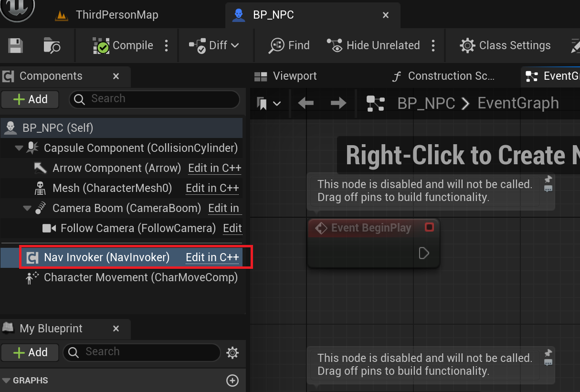
Task: Close the Components panel
Action: coord(116,76)
